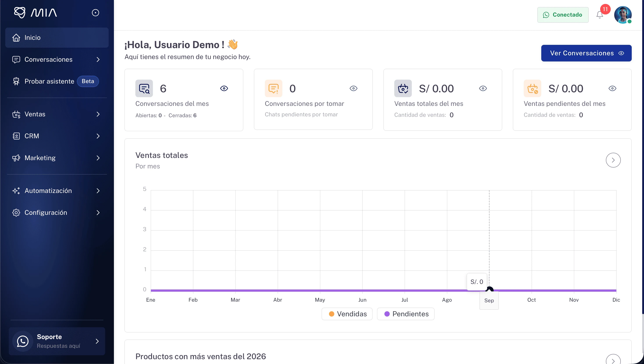Click the Oct month axis label
The height and width of the screenshot is (364, 644).
(x=532, y=300)
